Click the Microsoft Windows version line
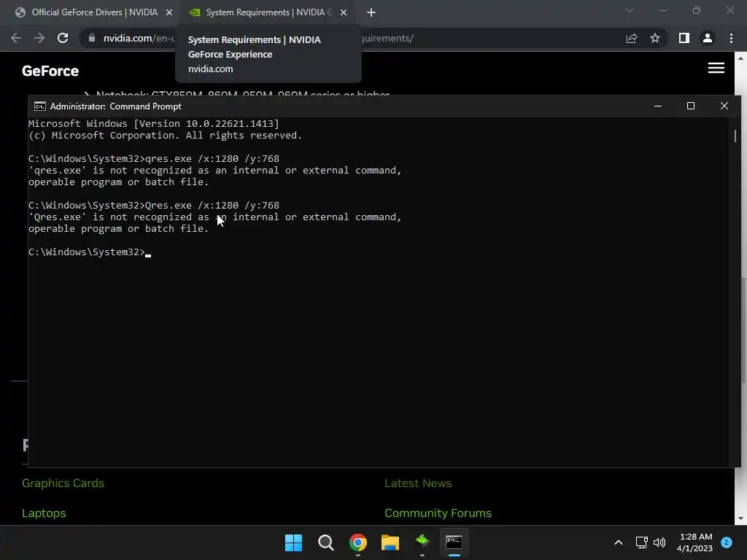This screenshot has height=560, width=747. pyautogui.click(x=153, y=124)
